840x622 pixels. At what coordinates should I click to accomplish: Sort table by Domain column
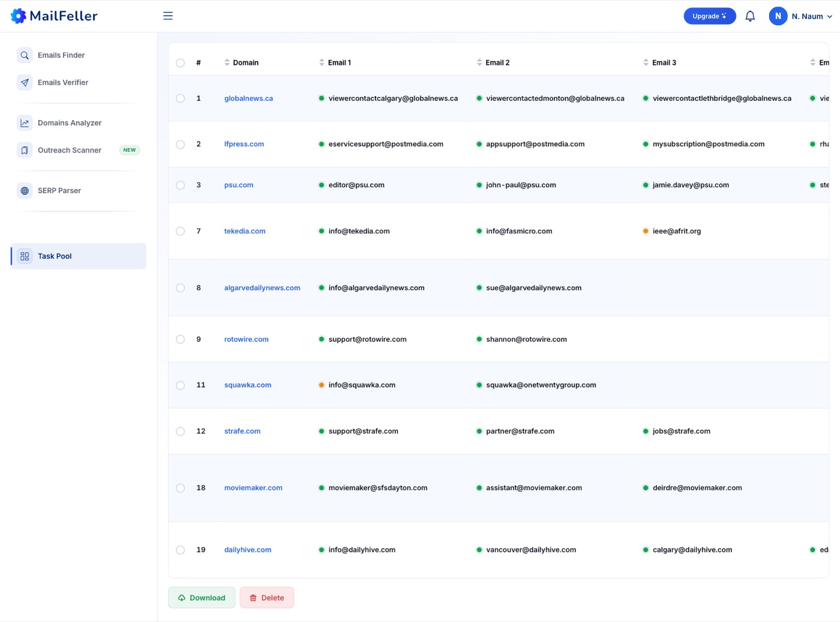[227, 62]
